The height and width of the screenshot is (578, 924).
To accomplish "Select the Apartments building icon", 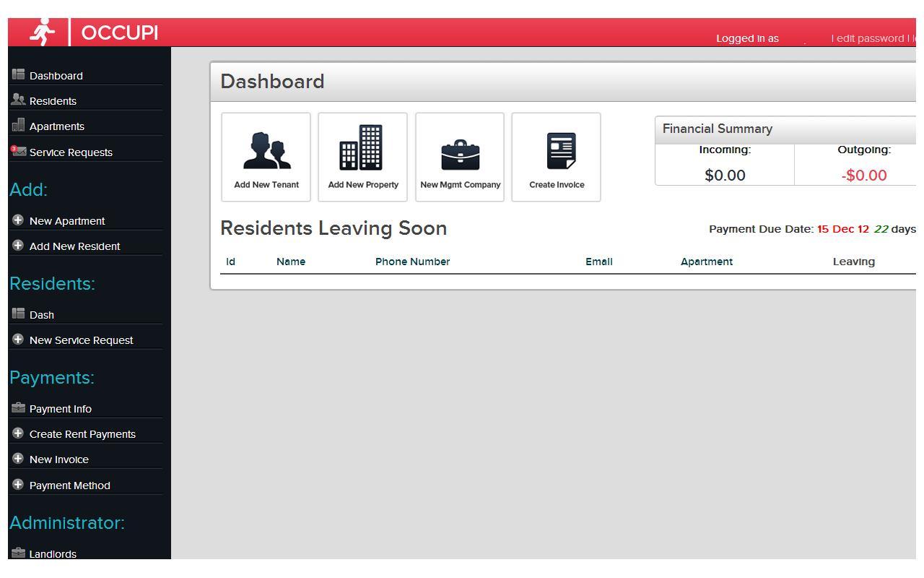I will [17, 125].
